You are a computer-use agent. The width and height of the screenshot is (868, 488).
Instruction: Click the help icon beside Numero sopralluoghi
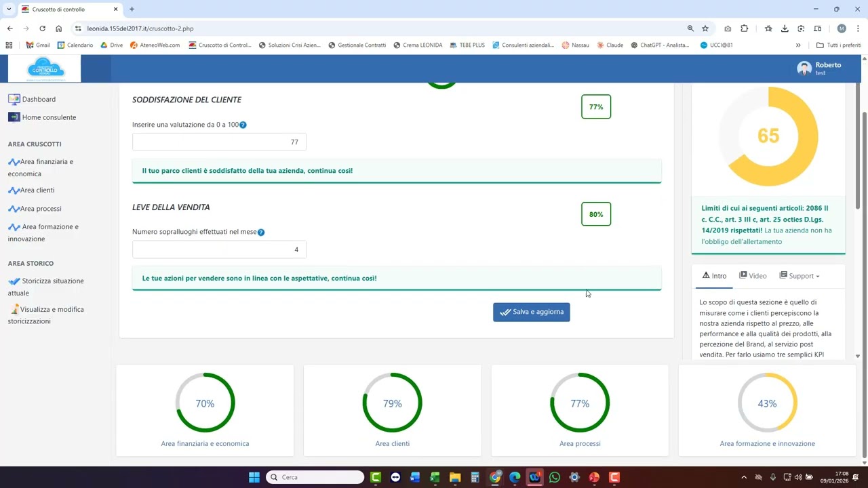point(261,232)
